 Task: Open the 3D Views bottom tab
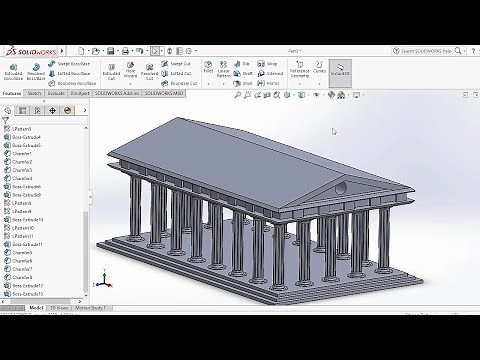pos(59,308)
